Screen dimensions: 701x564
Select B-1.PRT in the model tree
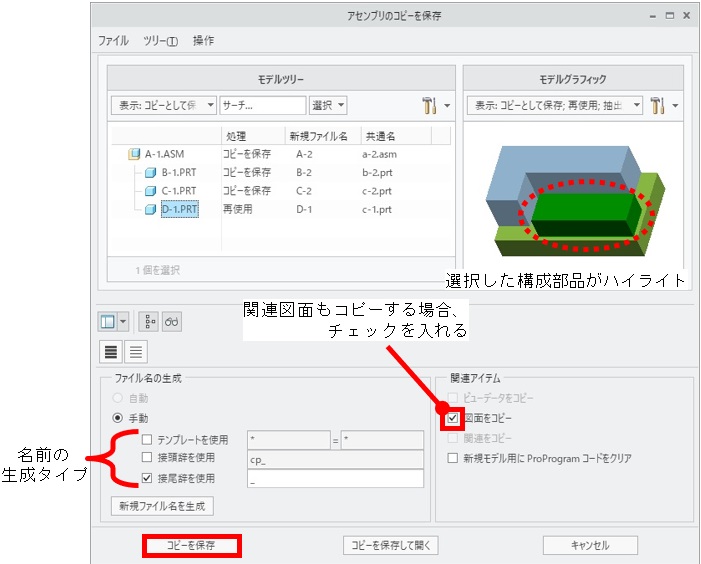click(x=179, y=173)
